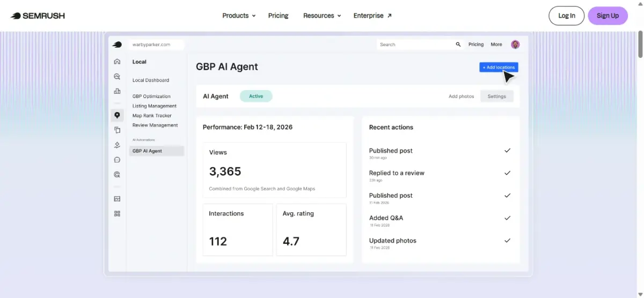Screen dimensions: 644x298
Task: Click the Log In button
Action: tap(567, 16)
